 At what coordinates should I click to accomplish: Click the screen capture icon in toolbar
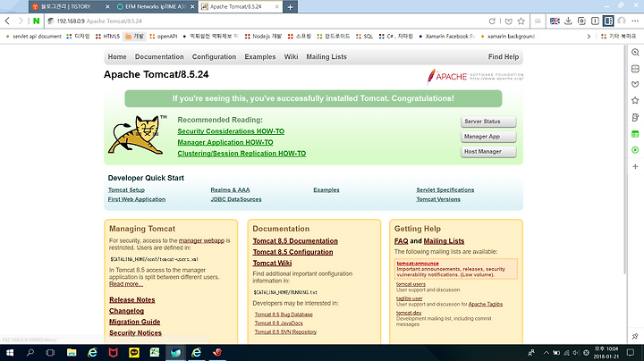tap(581, 21)
